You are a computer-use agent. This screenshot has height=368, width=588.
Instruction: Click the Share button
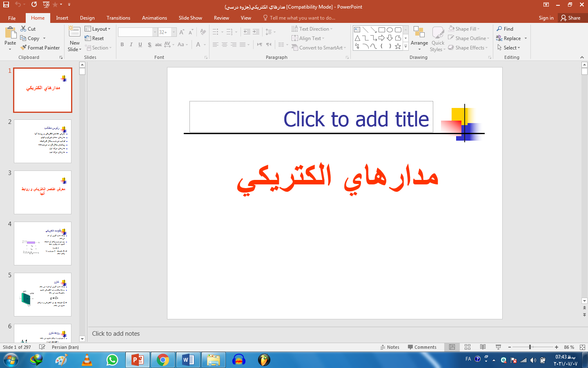click(571, 18)
